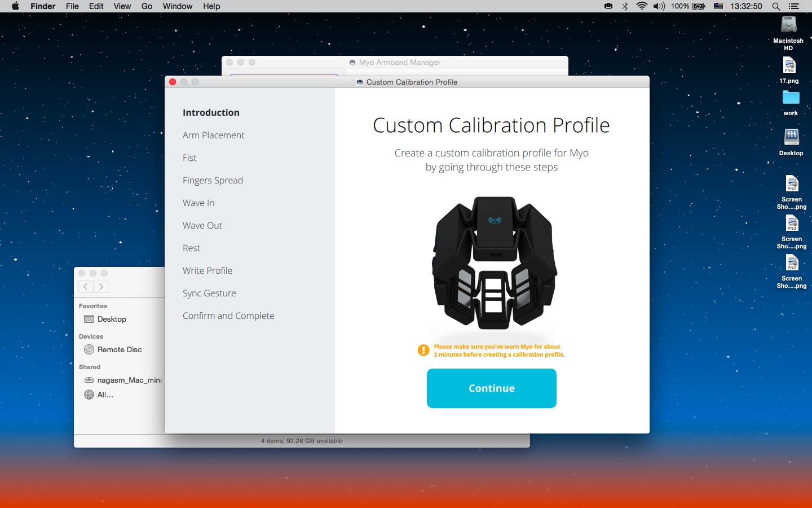Select the Sync Gesture step
This screenshot has height=508, width=812.
pos(209,293)
